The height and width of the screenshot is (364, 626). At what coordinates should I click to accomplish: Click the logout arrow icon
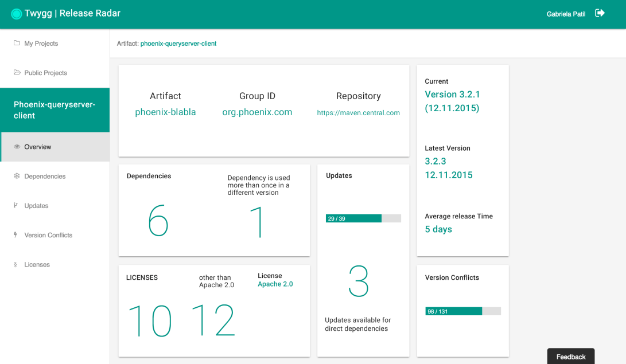tap(600, 13)
